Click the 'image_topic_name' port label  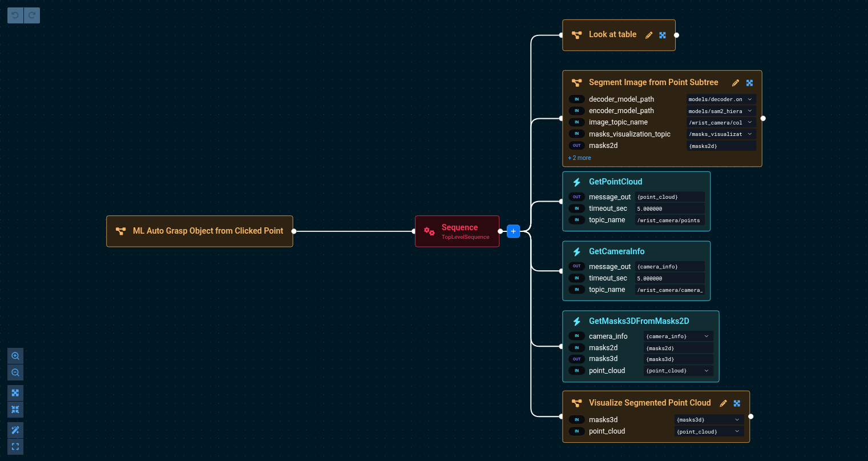click(618, 122)
